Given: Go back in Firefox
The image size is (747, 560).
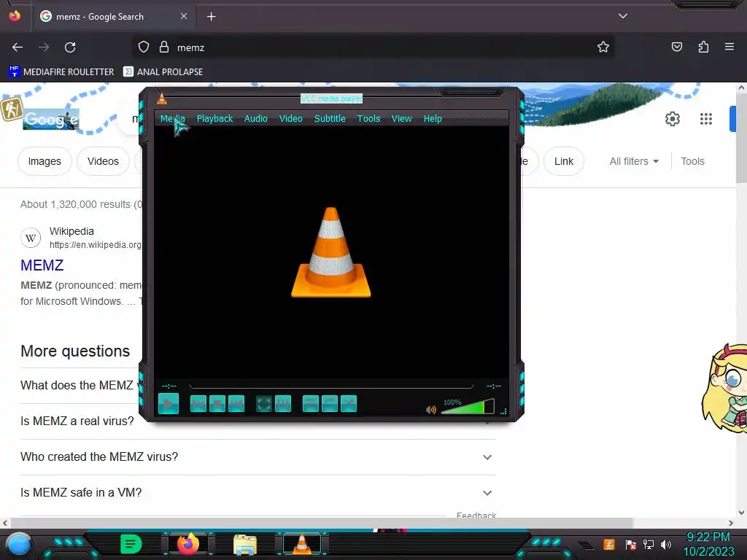Looking at the screenshot, I should coord(18,47).
